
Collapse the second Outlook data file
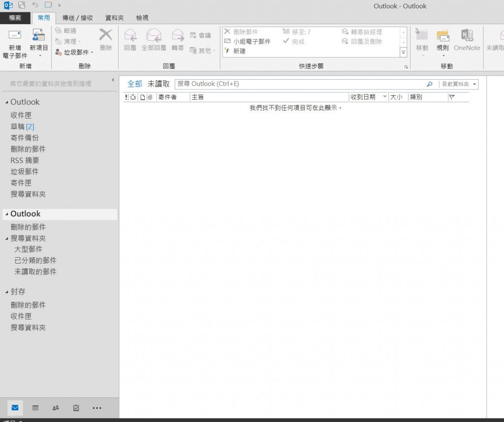7,214
